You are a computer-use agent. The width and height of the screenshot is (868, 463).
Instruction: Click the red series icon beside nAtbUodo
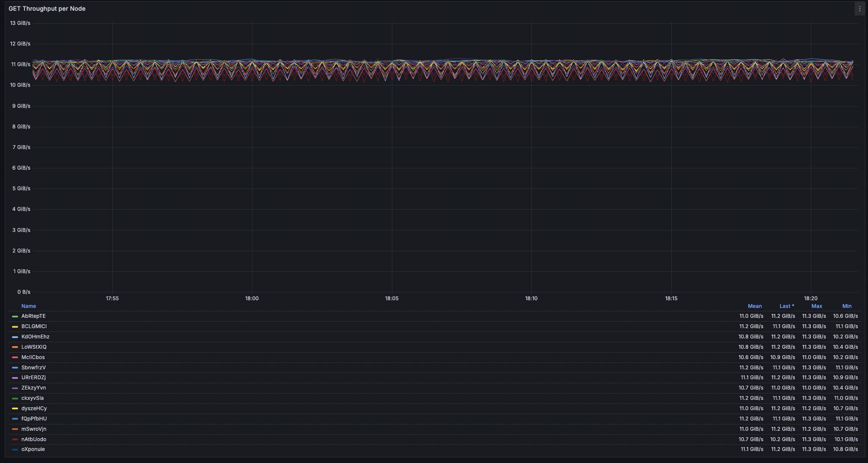pyautogui.click(x=15, y=439)
